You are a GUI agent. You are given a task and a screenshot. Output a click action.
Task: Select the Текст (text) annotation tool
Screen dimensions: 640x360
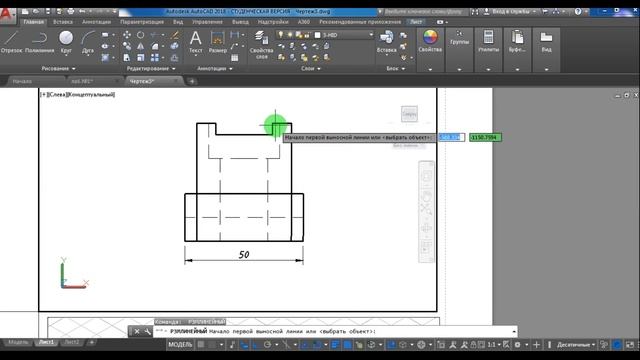pos(196,42)
